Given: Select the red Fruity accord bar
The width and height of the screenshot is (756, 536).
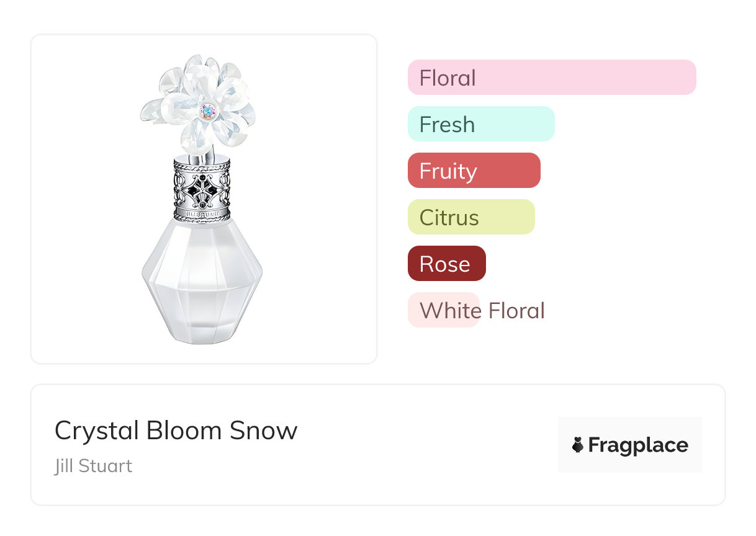Looking at the screenshot, I should (x=474, y=171).
